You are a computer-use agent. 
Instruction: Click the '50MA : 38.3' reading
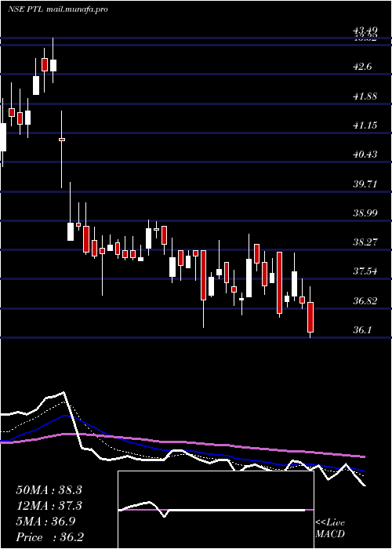click(x=49, y=490)
